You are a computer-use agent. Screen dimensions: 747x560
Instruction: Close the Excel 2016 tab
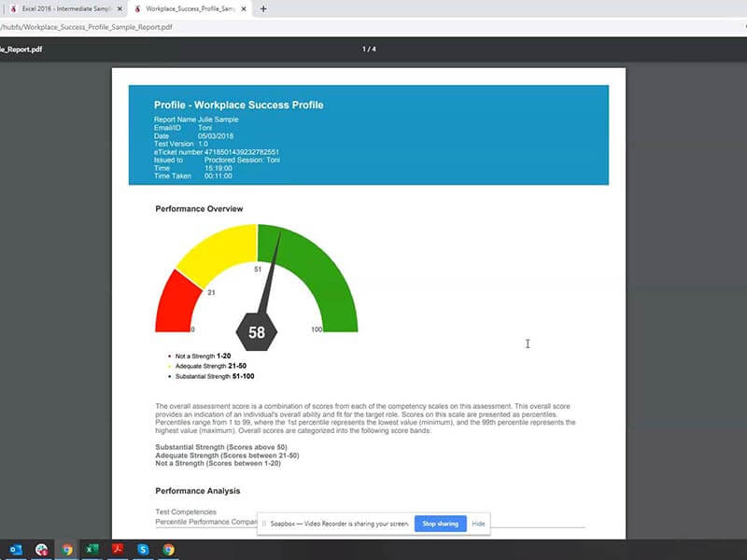tap(118, 9)
